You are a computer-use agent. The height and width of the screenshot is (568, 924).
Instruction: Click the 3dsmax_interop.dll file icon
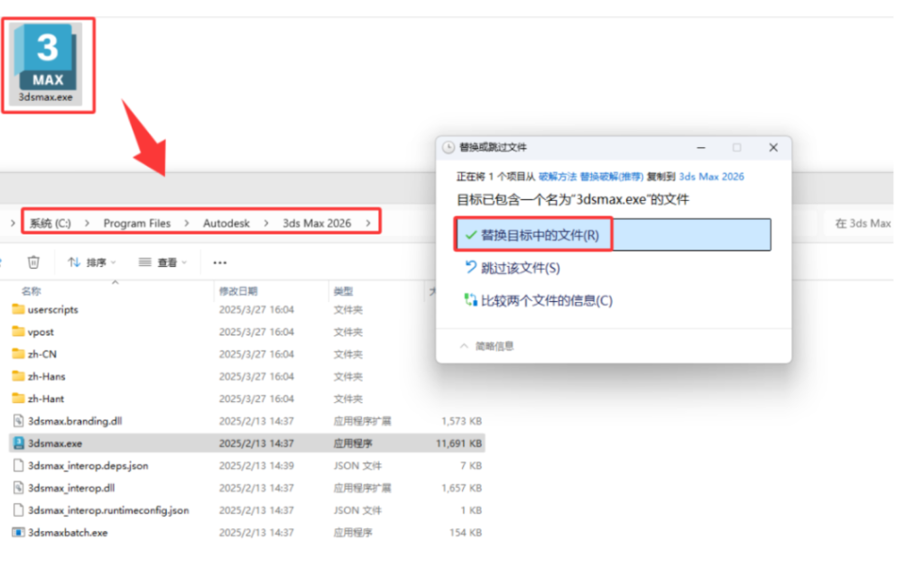pyautogui.click(x=18, y=488)
